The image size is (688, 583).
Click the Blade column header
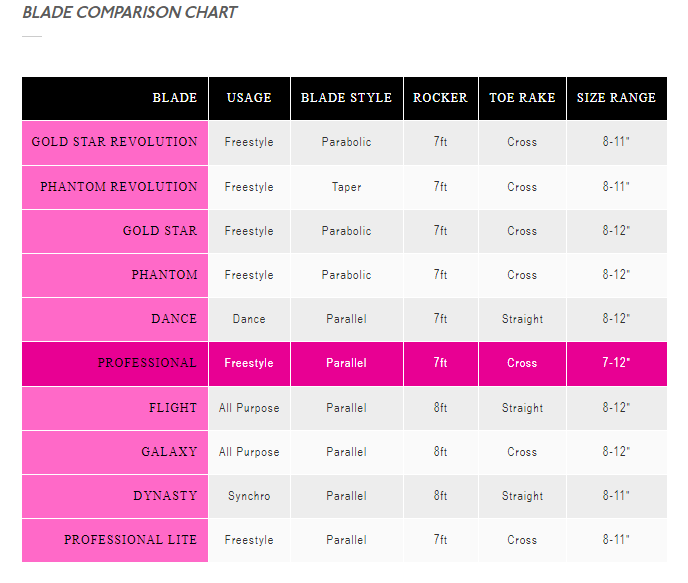pos(175,98)
